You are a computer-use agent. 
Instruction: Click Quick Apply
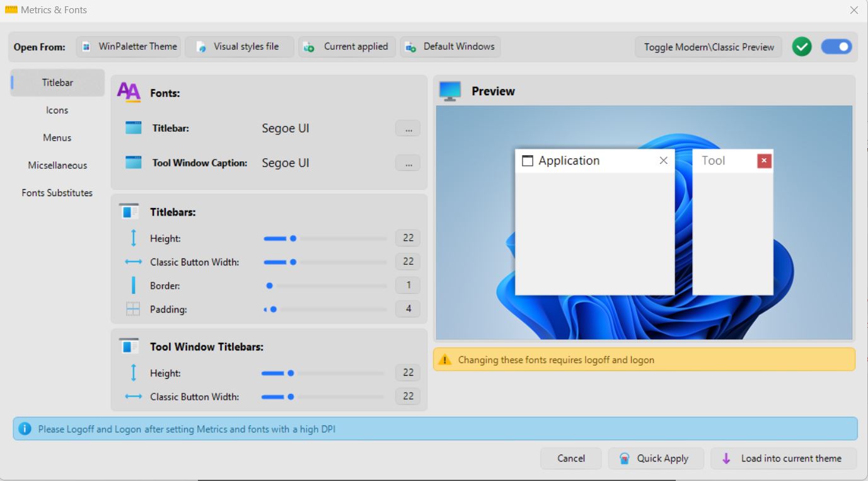[656, 459]
